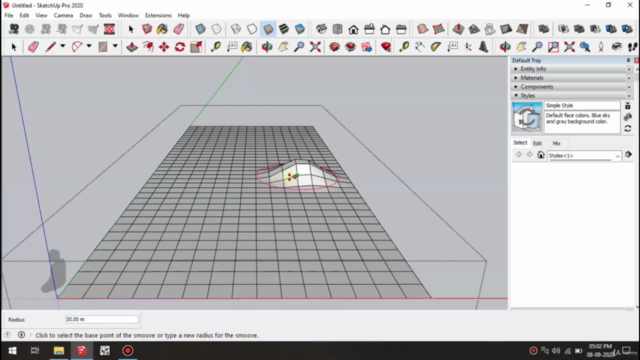
Task: Select the first Orbit tool
Action: point(267,47)
